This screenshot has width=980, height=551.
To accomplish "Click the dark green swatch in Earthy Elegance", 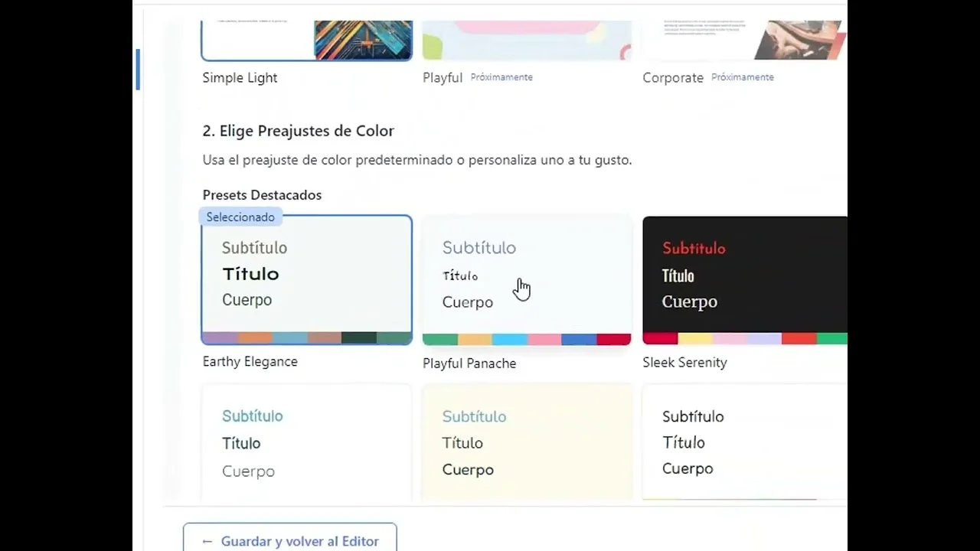I will tap(358, 338).
